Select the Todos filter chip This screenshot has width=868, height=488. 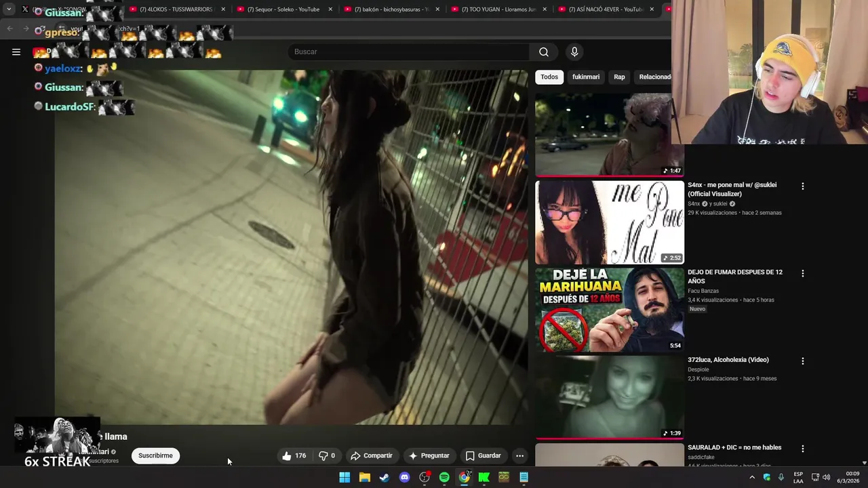point(549,77)
